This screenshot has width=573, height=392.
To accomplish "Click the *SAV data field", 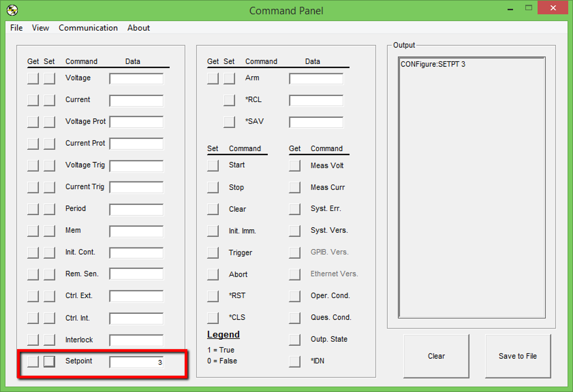I will click(316, 122).
